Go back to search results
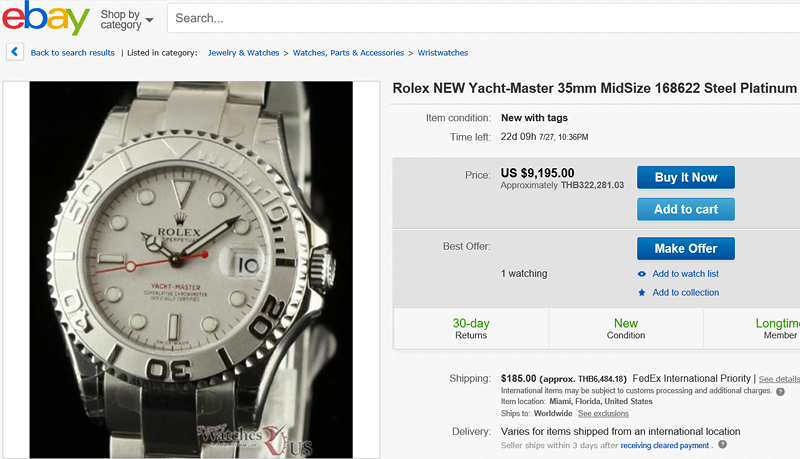800x459 pixels. 72,53
